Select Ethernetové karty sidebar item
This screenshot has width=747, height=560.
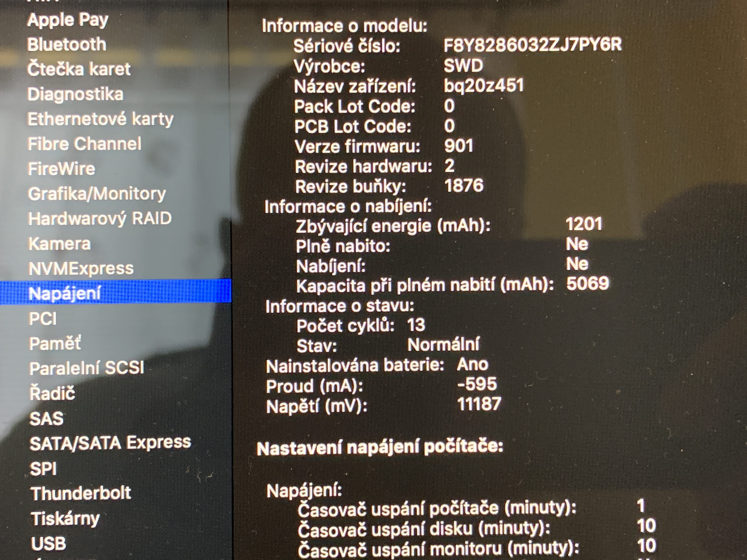click(x=100, y=119)
